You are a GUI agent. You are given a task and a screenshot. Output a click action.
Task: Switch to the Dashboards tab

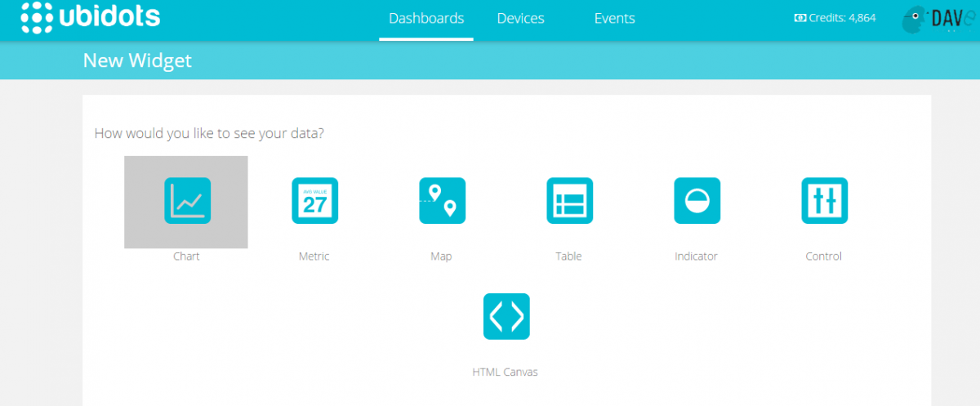(426, 18)
